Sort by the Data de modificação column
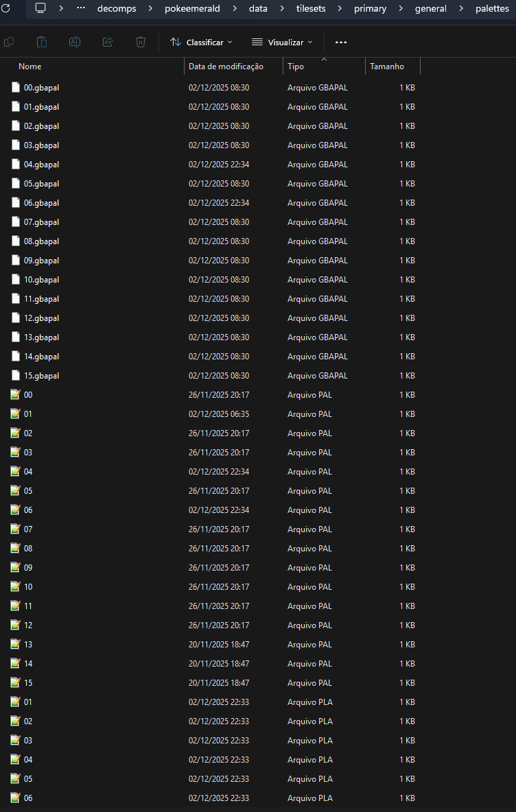 226,67
